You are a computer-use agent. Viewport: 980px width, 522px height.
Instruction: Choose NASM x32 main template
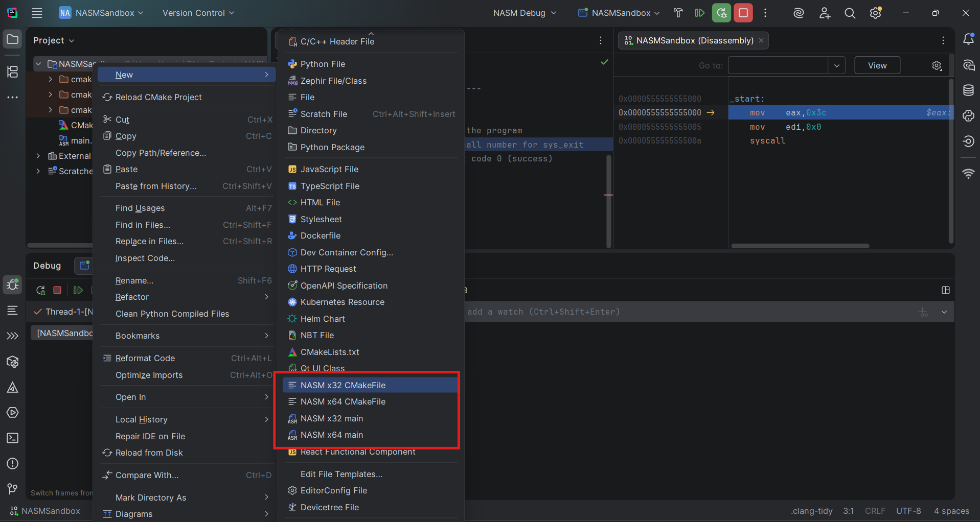pos(370,418)
